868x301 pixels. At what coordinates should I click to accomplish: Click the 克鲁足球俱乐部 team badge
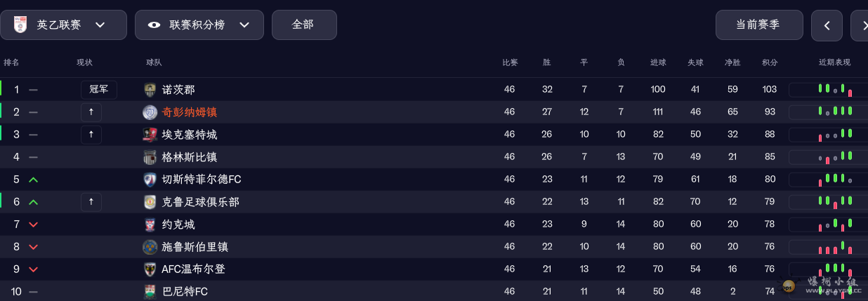click(x=150, y=202)
